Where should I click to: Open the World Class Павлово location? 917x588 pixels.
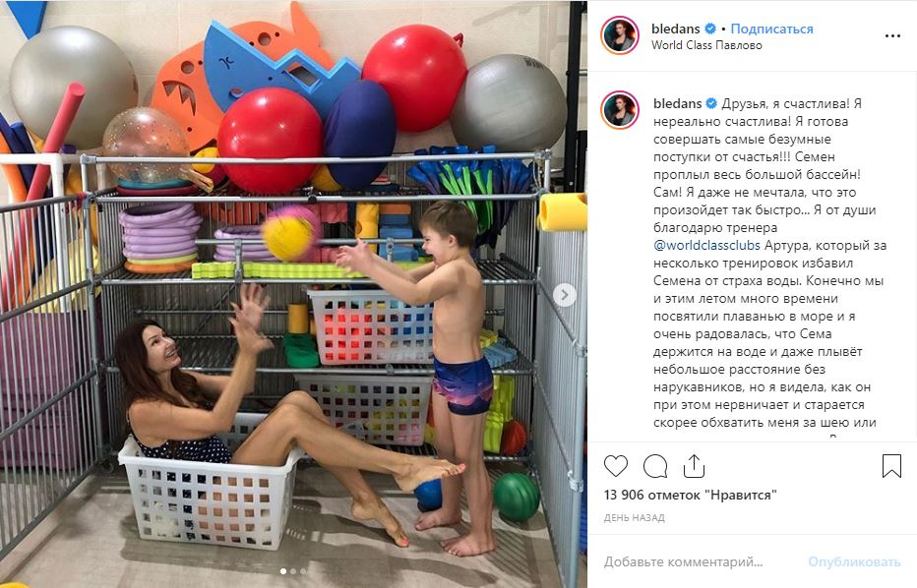(x=706, y=45)
